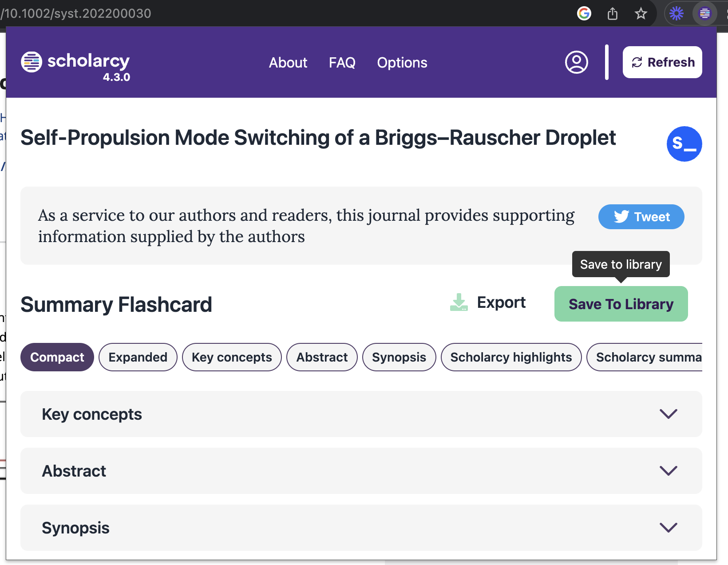Expand the Synopsis section
The image size is (728, 565).
coord(668,528)
